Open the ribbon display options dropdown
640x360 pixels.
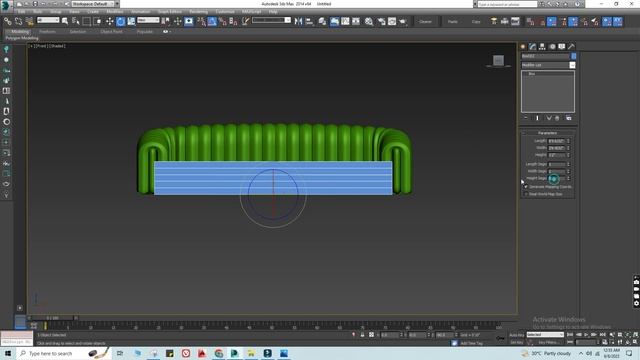click(x=166, y=31)
